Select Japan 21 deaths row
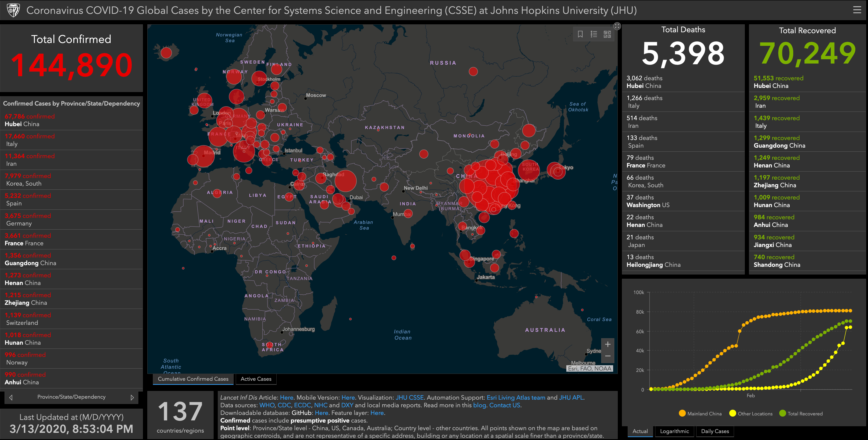This screenshot has width=868, height=440. coord(683,241)
